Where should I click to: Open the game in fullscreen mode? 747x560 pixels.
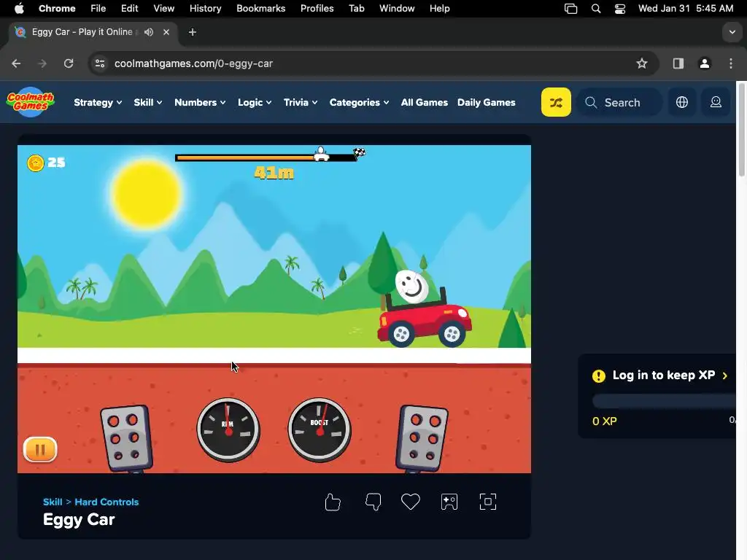pyautogui.click(x=488, y=502)
